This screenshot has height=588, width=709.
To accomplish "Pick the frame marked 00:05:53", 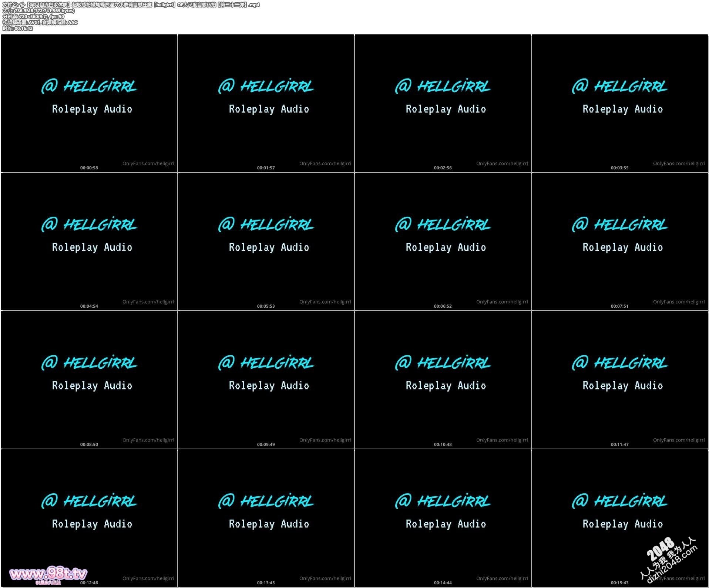I will click(x=266, y=241).
